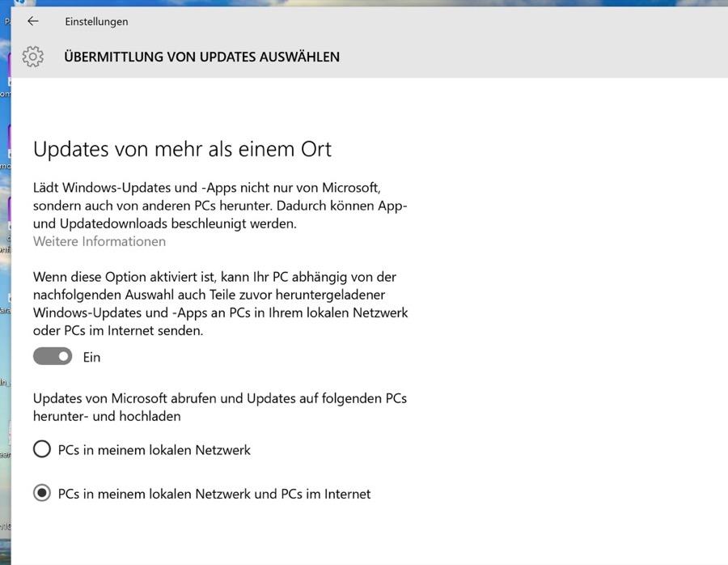Click the purple desktop icon behind the window edge
728x565 pixels.
point(6,138)
